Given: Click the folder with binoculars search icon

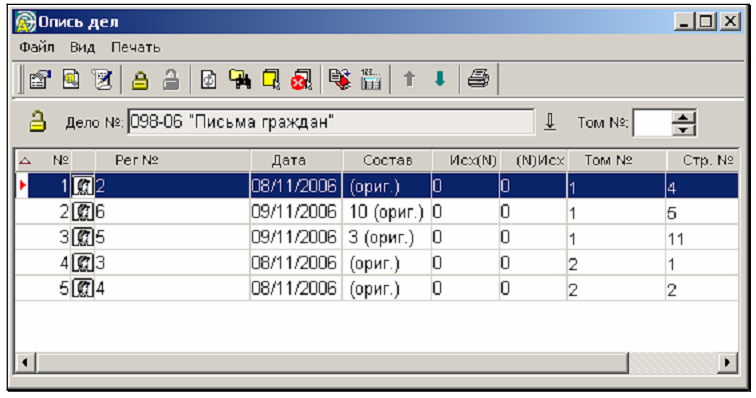Looking at the screenshot, I should (240, 80).
